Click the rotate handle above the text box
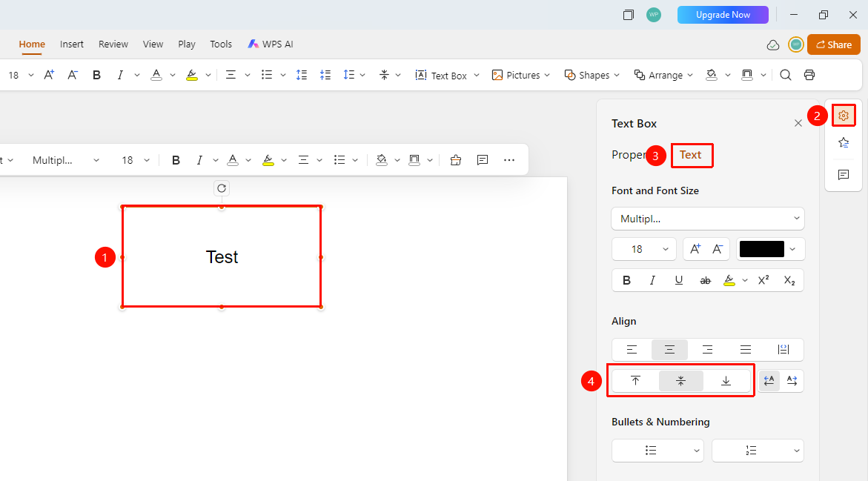The width and height of the screenshot is (868, 481). tap(222, 188)
